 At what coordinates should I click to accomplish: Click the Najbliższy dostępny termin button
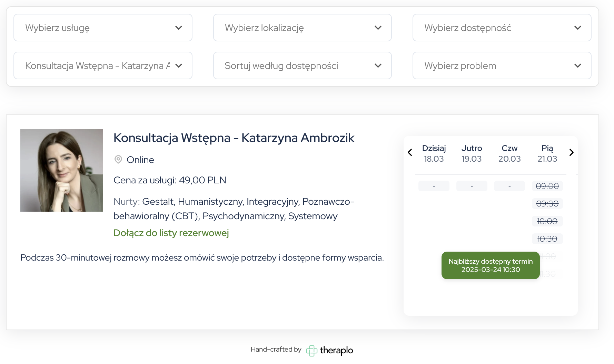pos(490,265)
